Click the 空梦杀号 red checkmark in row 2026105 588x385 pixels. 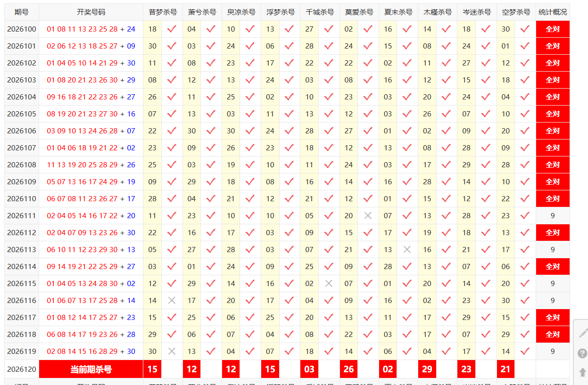click(525, 114)
